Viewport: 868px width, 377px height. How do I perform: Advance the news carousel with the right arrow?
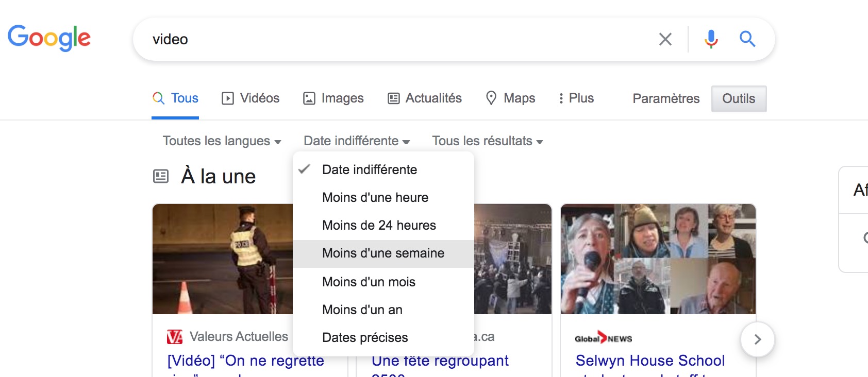click(x=757, y=339)
